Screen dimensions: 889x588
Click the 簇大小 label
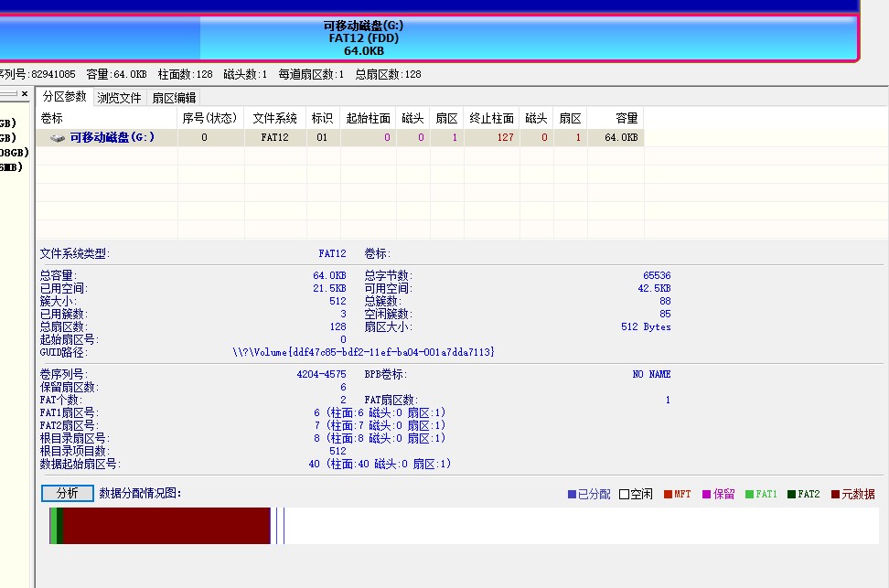58,301
